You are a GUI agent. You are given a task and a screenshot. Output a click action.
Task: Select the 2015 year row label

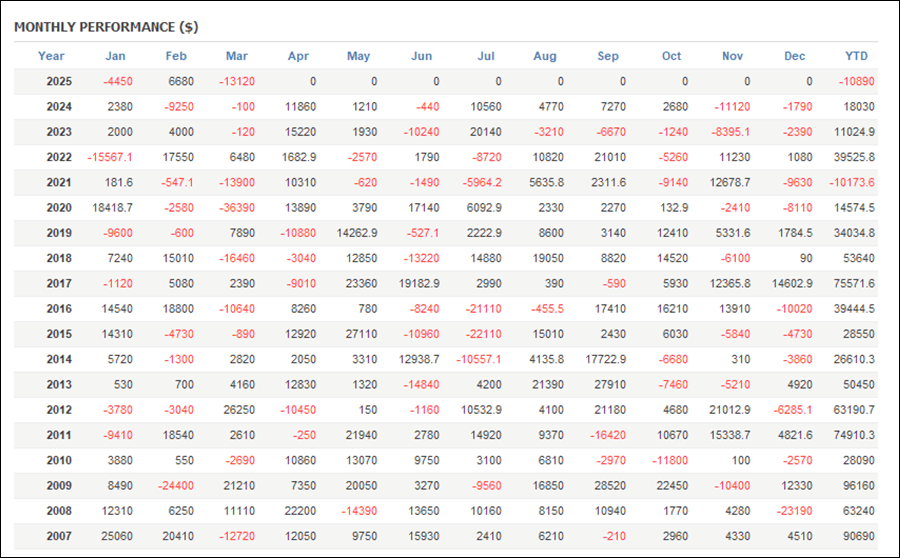[x=59, y=334]
